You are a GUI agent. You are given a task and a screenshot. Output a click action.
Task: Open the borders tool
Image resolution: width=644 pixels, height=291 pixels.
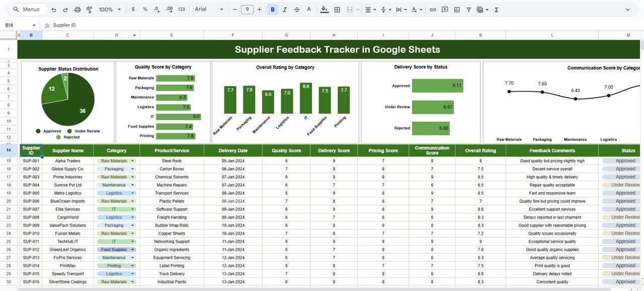coord(337,10)
